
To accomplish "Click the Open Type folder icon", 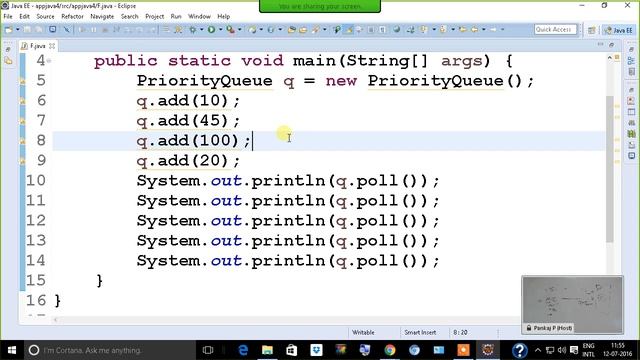I will (291, 29).
